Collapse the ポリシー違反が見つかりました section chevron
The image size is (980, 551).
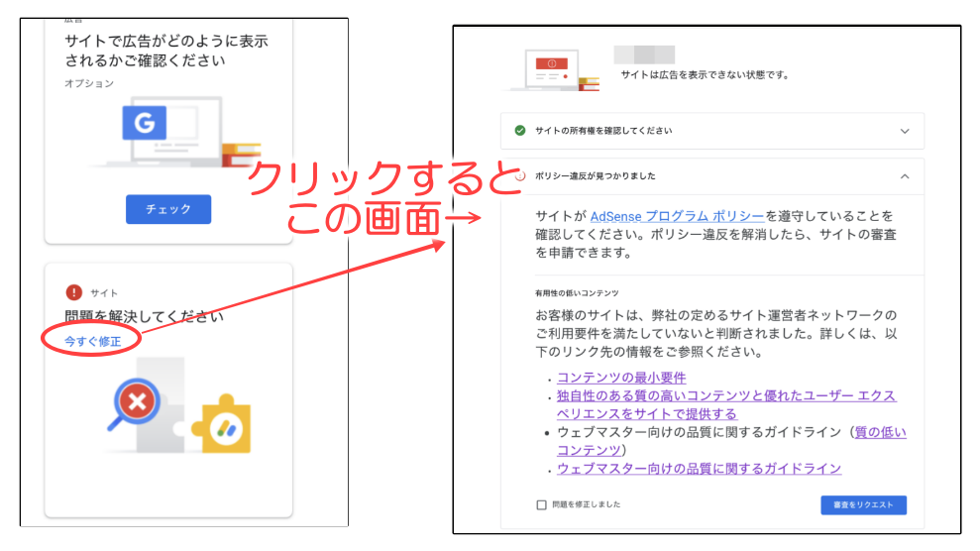point(904,176)
